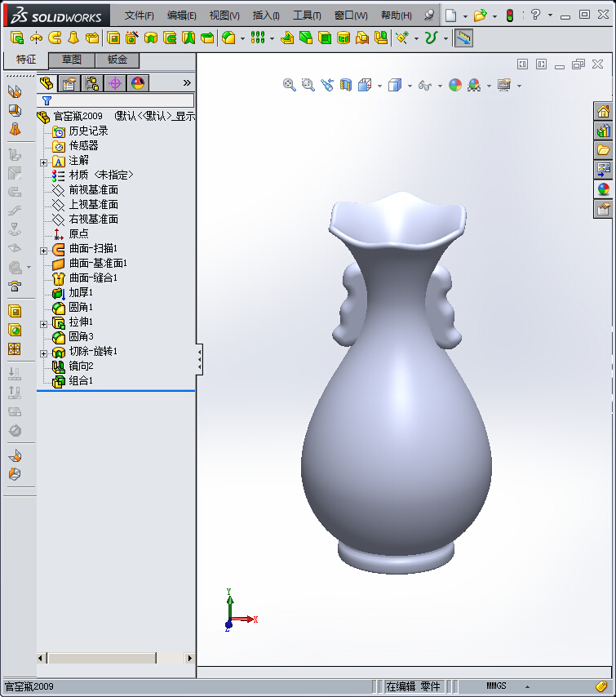Viewport: 616px width, 697px height.
Task: Switch to the 草图 tab
Action: (72, 60)
